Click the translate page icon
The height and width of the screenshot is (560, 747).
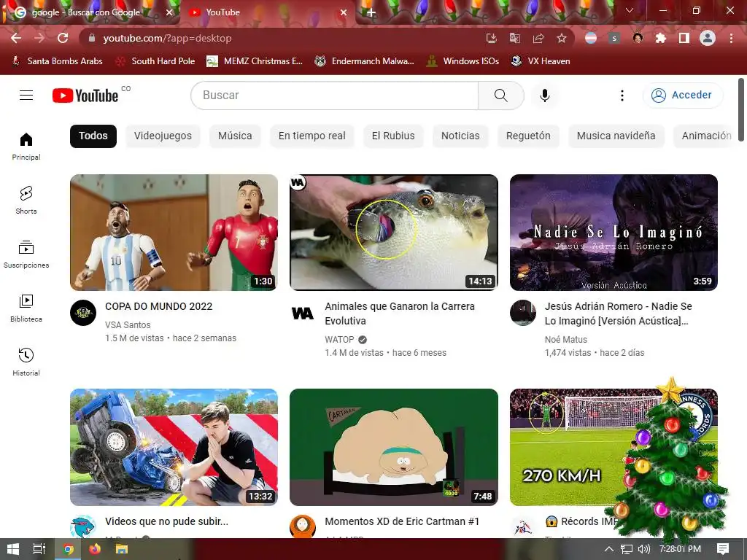(x=515, y=38)
